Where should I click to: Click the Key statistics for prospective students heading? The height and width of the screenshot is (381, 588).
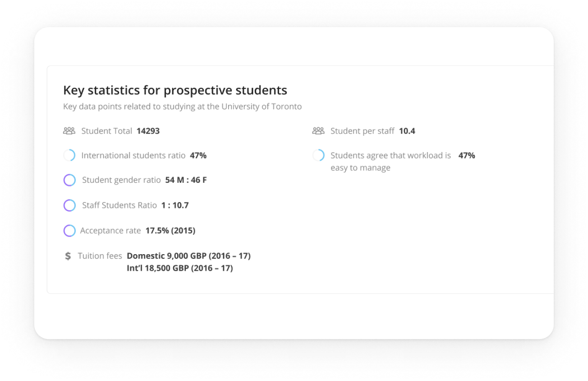[175, 90]
